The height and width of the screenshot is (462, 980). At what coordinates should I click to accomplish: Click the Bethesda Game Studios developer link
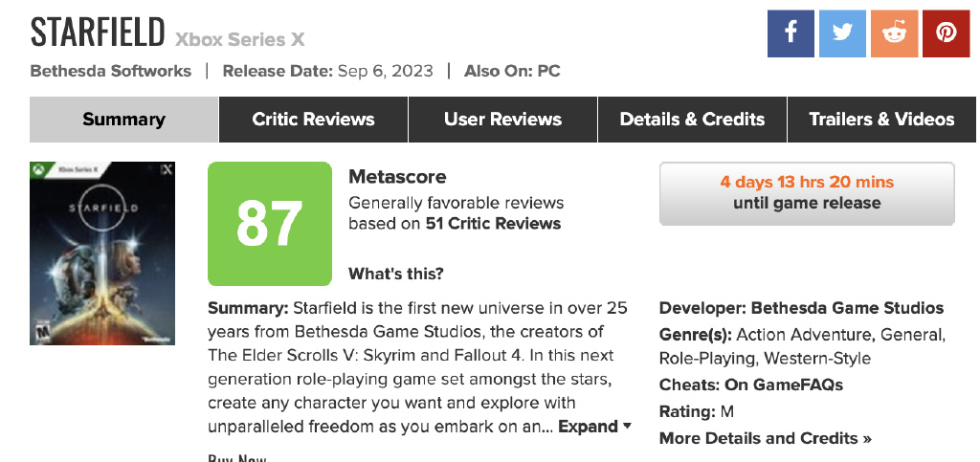click(847, 308)
